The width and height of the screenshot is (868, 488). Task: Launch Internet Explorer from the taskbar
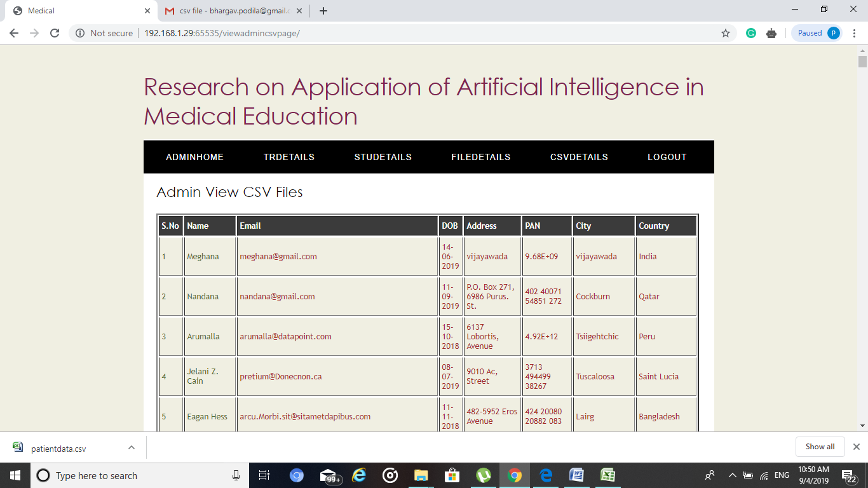(x=360, y=475)
